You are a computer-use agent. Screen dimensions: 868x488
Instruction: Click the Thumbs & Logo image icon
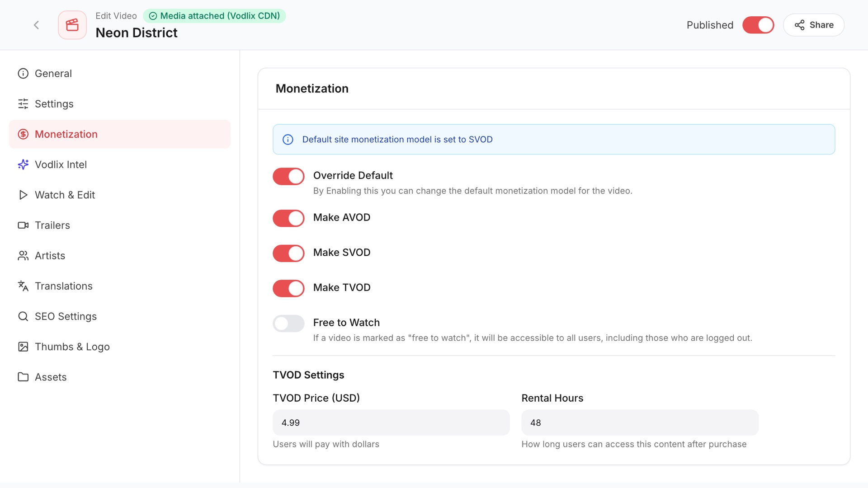coord(23,347)
